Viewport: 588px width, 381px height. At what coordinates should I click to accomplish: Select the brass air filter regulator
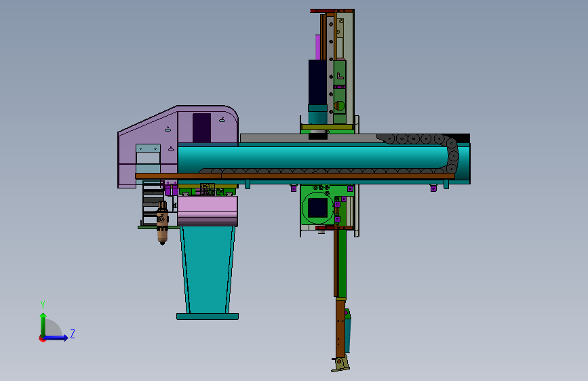[x=162, y=223]
